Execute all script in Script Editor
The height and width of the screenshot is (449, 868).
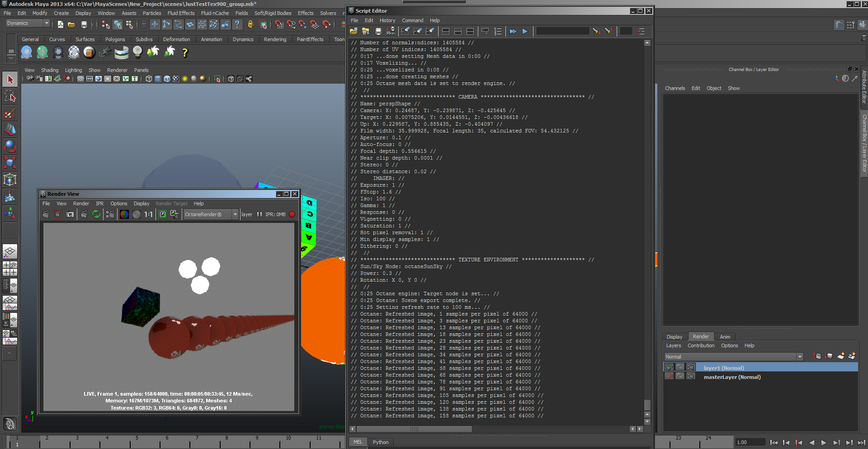[x=513, y=31]
